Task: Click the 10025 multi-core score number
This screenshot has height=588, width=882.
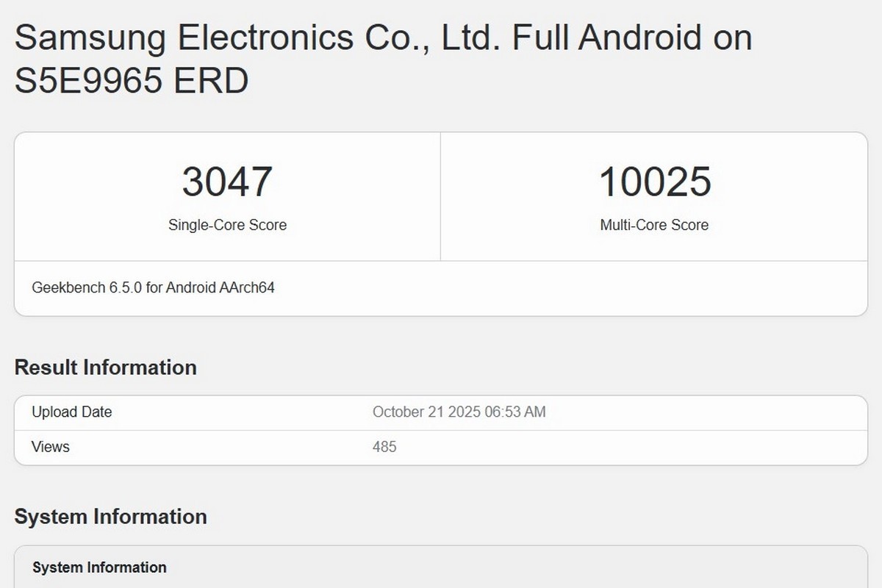Action: pos(655,182)
